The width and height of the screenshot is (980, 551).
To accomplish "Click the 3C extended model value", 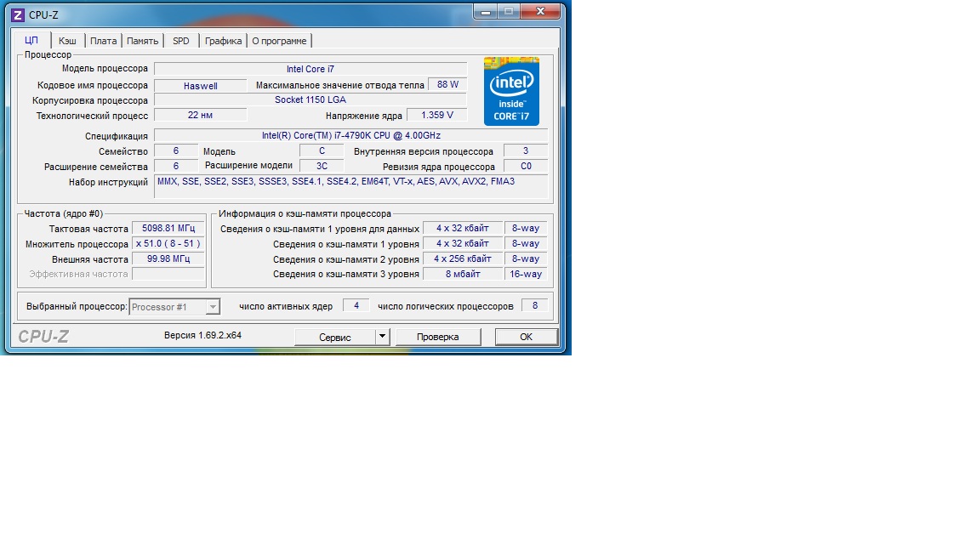I will [x=322, y=166].
